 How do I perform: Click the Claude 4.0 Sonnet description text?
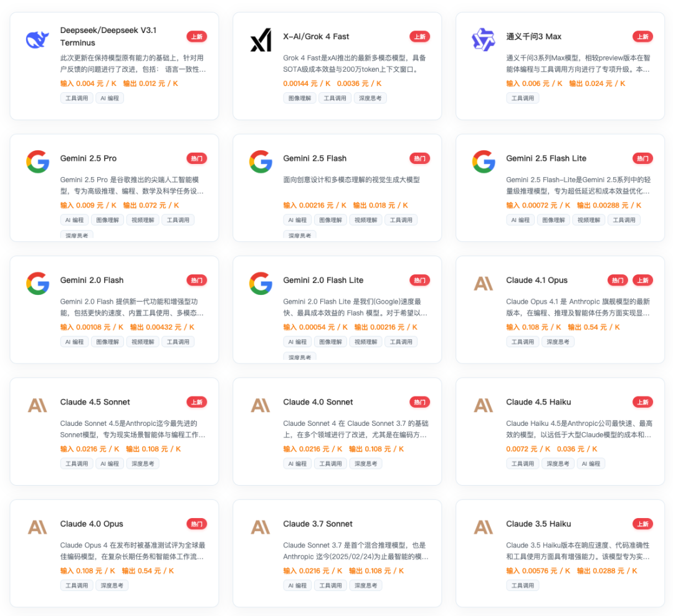tap(355, 429)
